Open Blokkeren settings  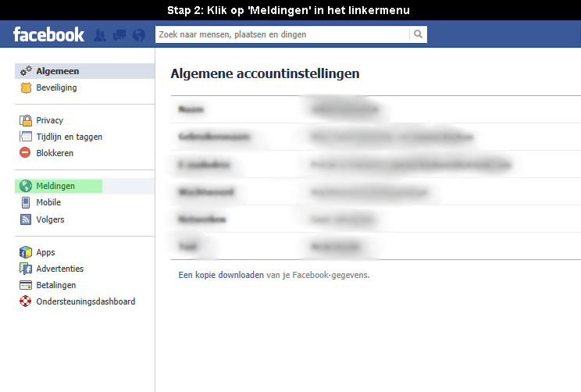coord(55,153)
